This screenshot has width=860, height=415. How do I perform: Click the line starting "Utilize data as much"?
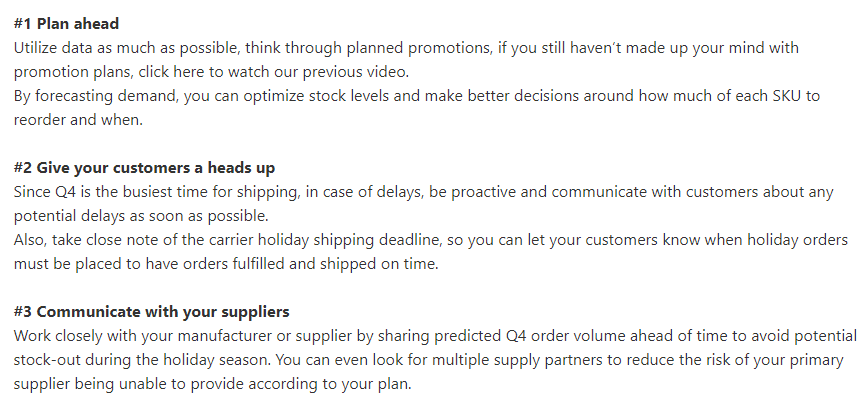tap(400, 48)
